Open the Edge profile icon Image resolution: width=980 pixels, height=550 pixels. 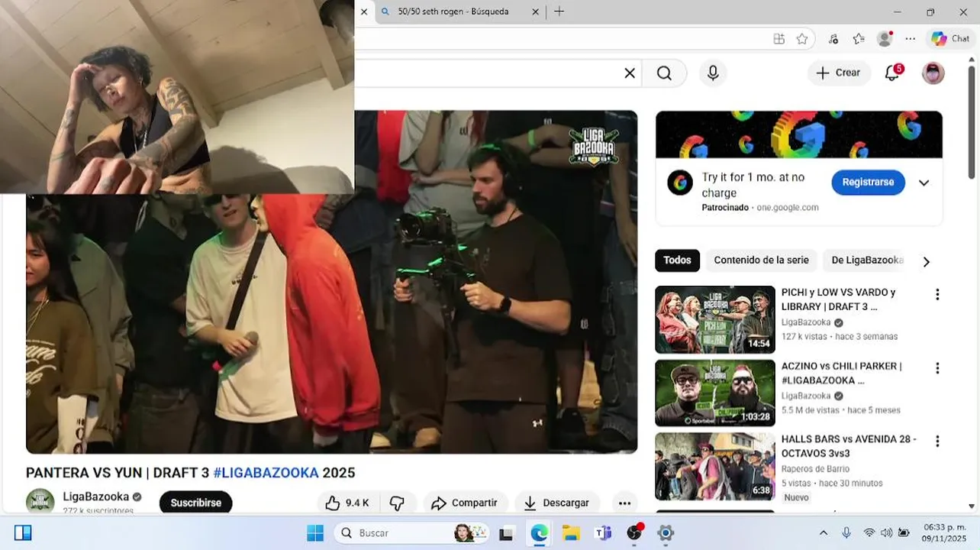click(x=885, y=39)
